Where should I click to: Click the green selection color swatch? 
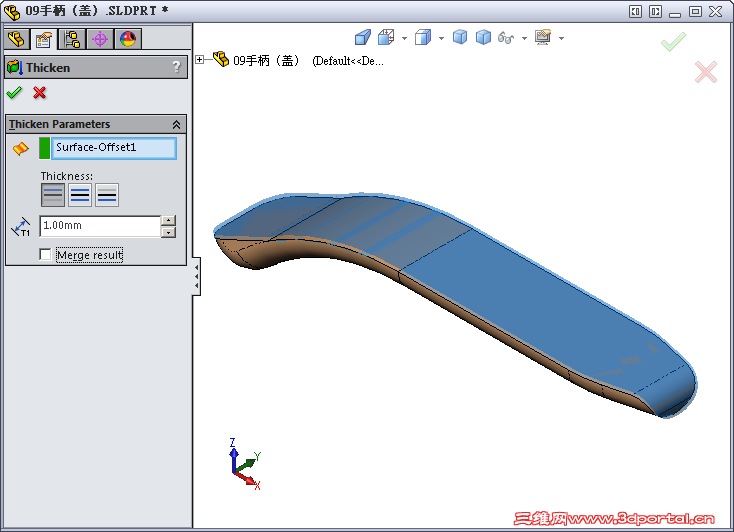(x=44, y=148)
